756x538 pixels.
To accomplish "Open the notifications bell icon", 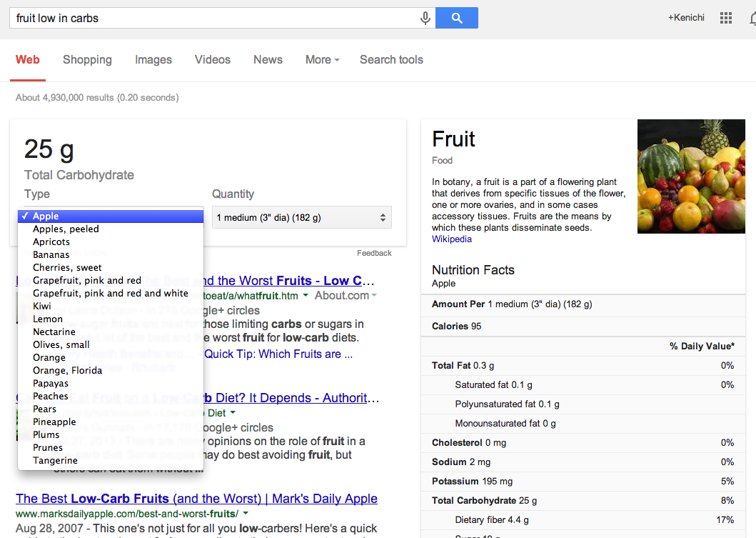I will [752, 19].
